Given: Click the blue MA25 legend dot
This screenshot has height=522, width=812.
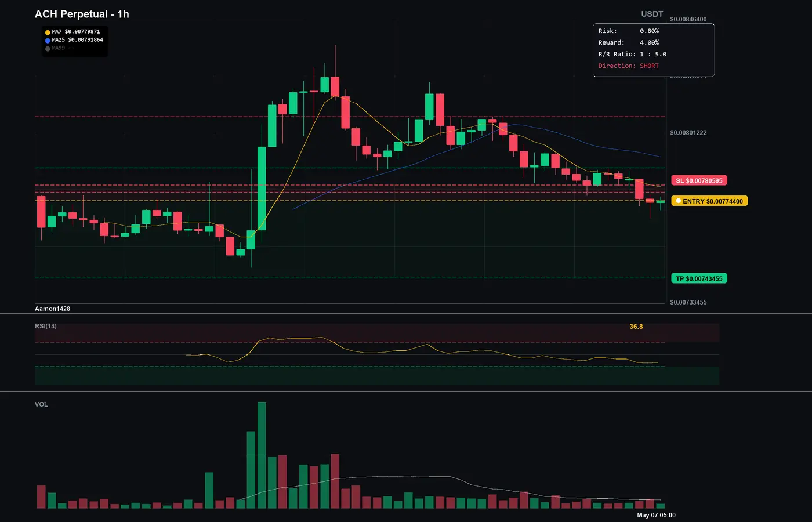Looking at the screenshot, I should (48, 41).
